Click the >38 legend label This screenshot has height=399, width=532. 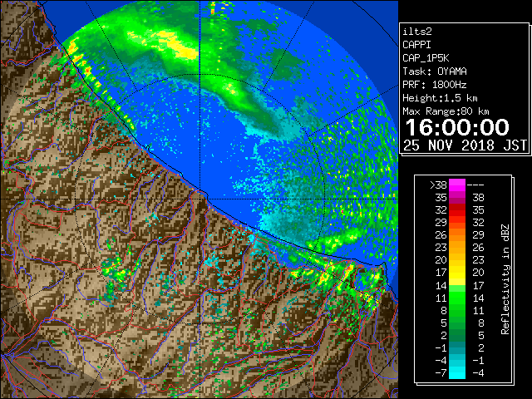click(438, 185)
